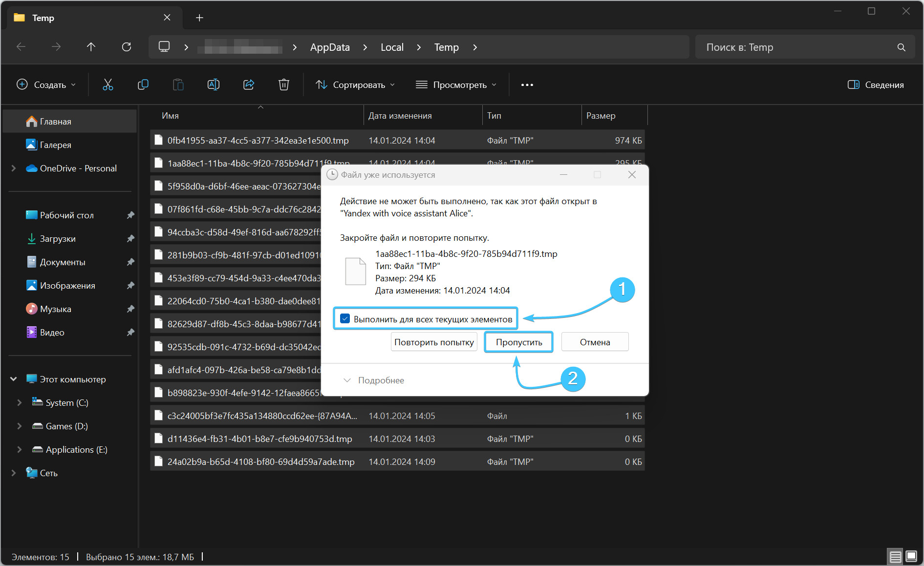Toggle the Сведения details pane
The height and width of the screenshot is (566, 924).
[x=876, y=85]
